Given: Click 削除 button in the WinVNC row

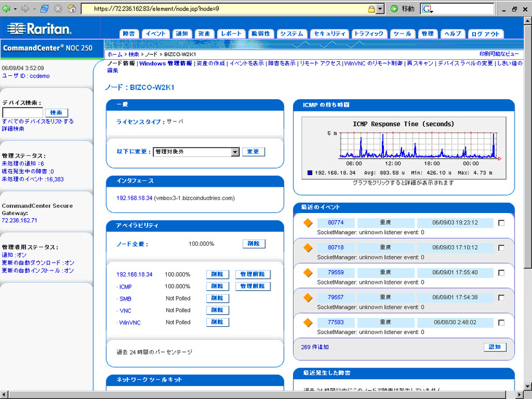Looking at the screenshot, I should [218, 322].
